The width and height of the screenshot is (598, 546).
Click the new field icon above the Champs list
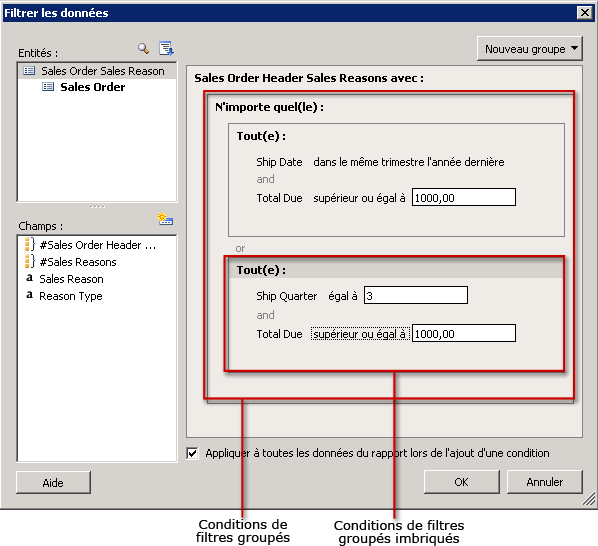(165, 219)
